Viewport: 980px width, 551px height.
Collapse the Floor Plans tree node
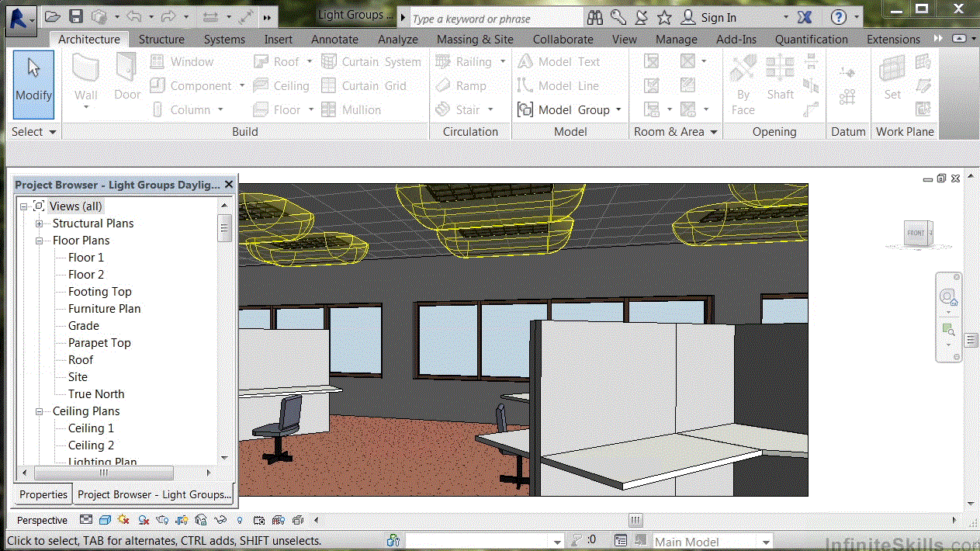coord(39,241)
